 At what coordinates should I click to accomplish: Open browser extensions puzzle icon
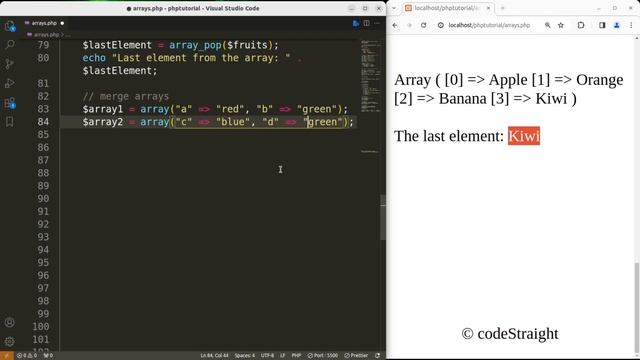(581, 25)
